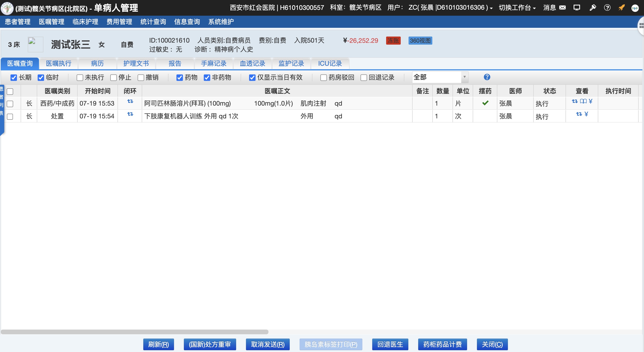This screenshot has height=352, width=644.
Task: Select checkbox for 下肢康复机器人训练 row
Action: pos(10,117)
